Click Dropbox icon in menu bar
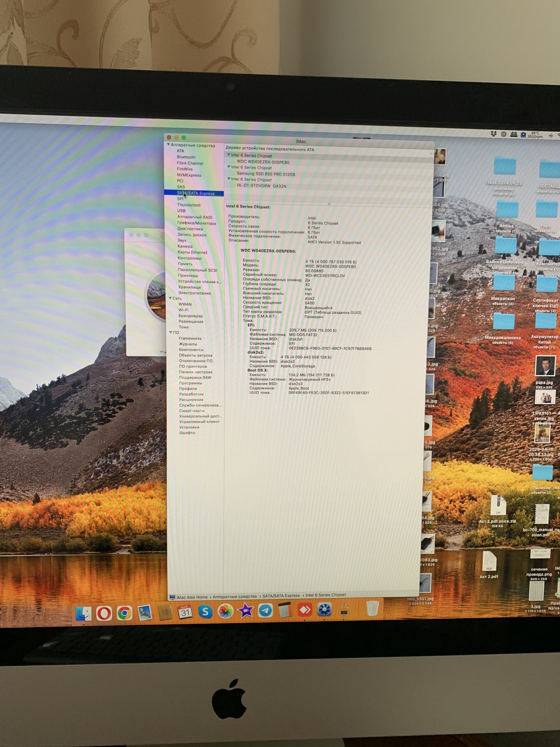Screen dimensions: 560x747 [x=494, y=134]
